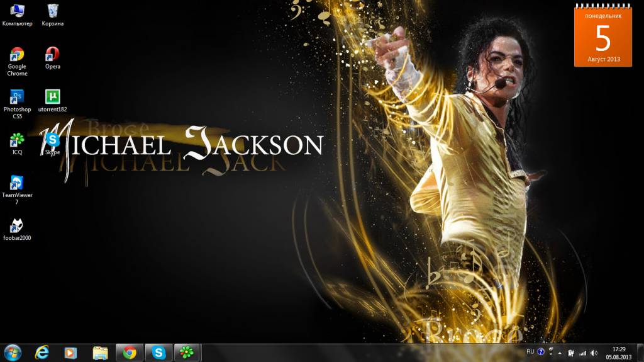
Task: Click the utorrent182 desktop shortcut
Action: click(53, 98)
